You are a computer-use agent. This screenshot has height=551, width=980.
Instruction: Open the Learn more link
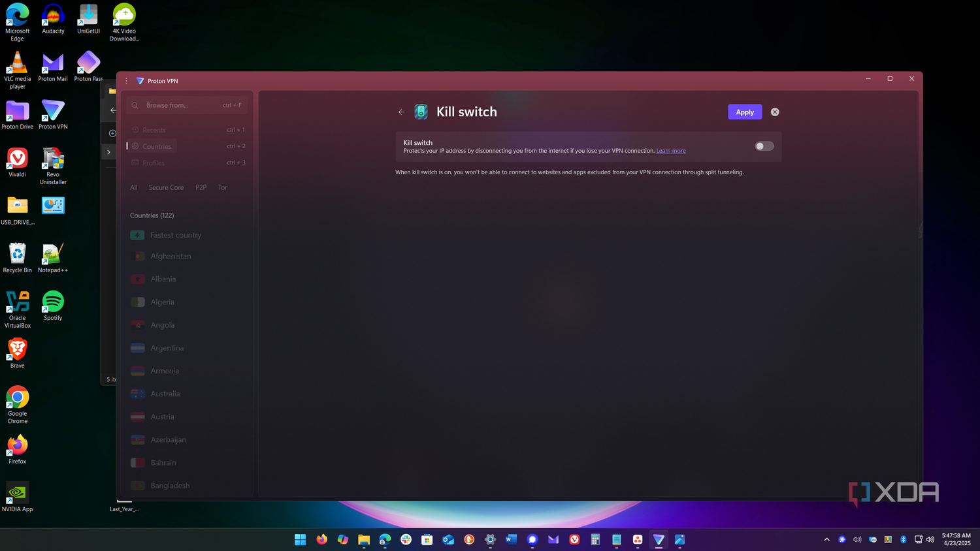click(671, 151)
